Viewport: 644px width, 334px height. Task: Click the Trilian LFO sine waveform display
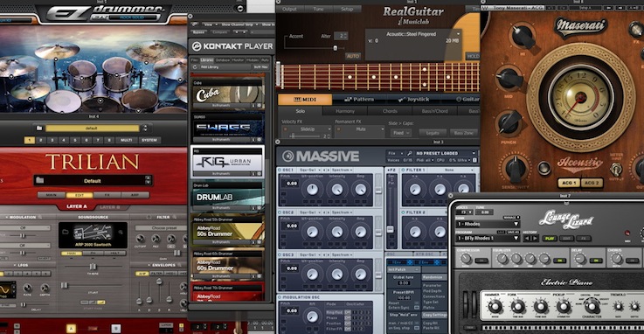click(7, 289)
